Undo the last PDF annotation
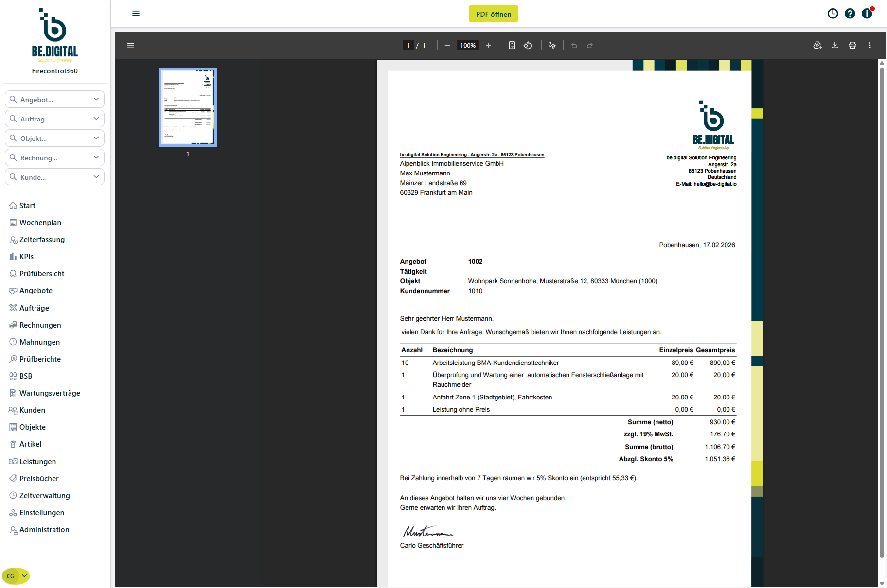Screen dimensions: 887x588 coord(574,45)
